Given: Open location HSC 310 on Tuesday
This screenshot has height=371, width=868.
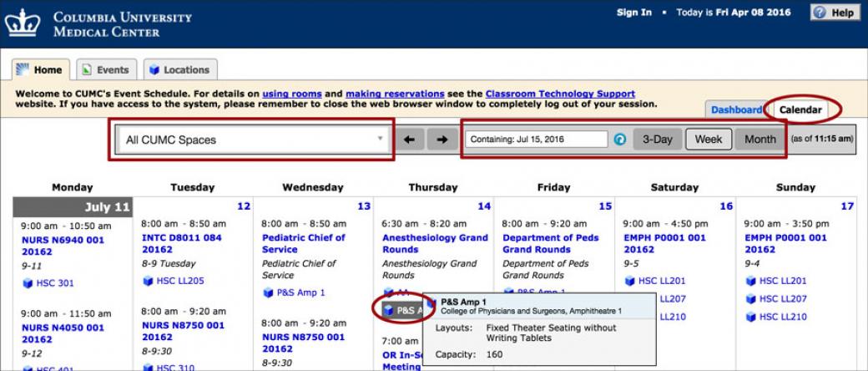Looking at the screenshot, I should pyautogui.click(x=175, y=368).
